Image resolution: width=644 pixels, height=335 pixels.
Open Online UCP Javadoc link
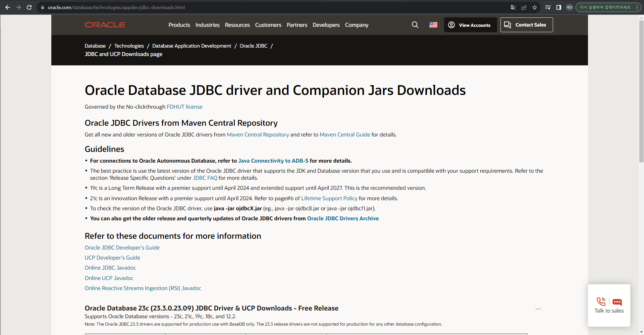(x=109, y=278)
